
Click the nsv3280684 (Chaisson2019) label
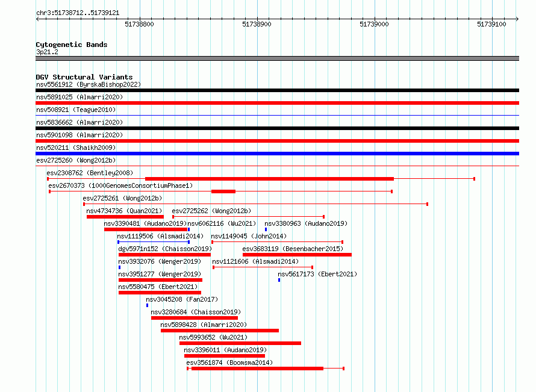(196, 312)
